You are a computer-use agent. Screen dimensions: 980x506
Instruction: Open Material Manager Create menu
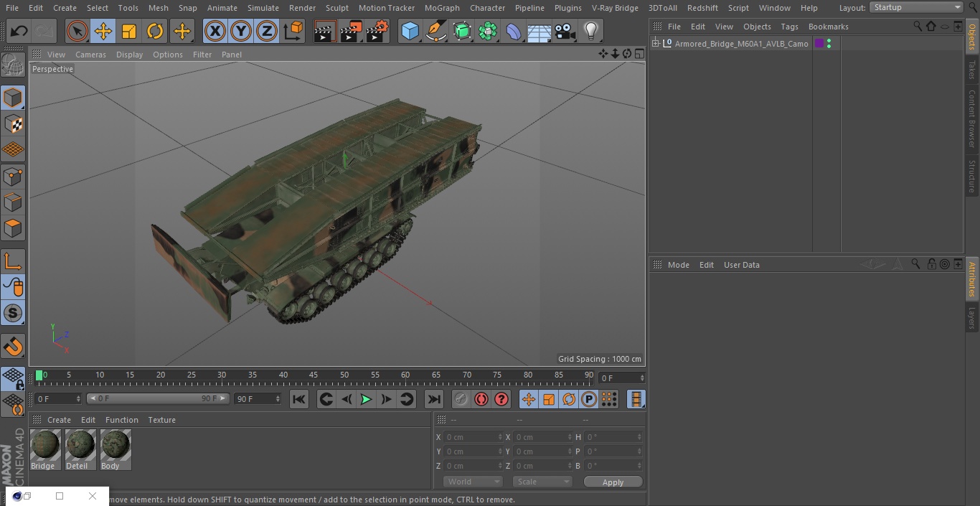[59, 420]
